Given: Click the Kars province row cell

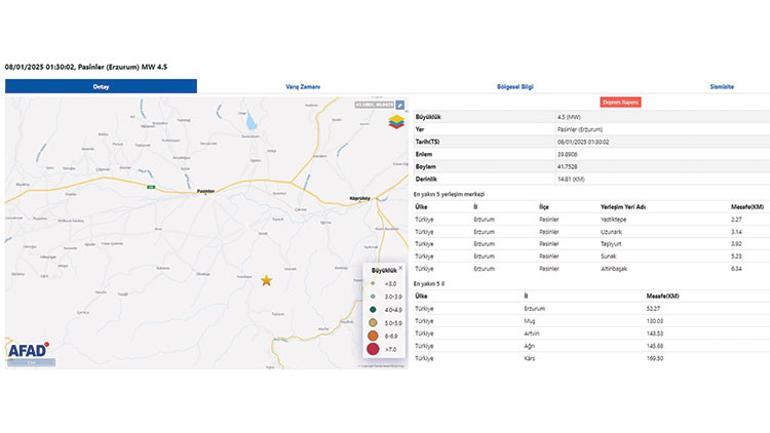Looking at the screenshot, I should click(530, 358).
